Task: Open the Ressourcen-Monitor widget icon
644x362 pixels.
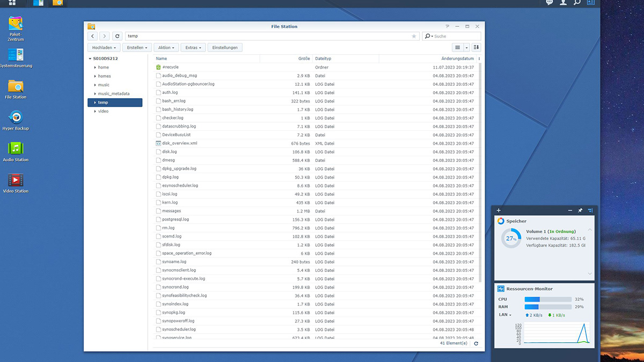Action: [501, 289]
